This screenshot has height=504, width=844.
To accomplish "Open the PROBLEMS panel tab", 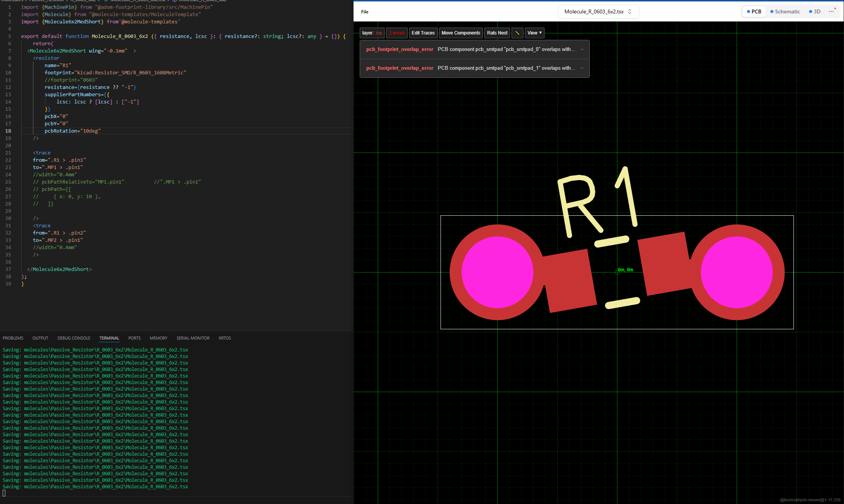I will pos(13,338).
